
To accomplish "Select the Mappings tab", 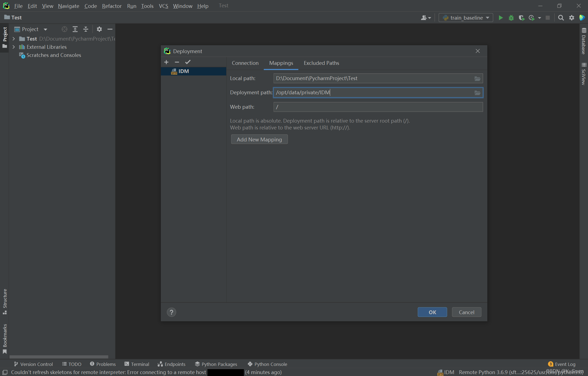I will (x=281, y=63).
